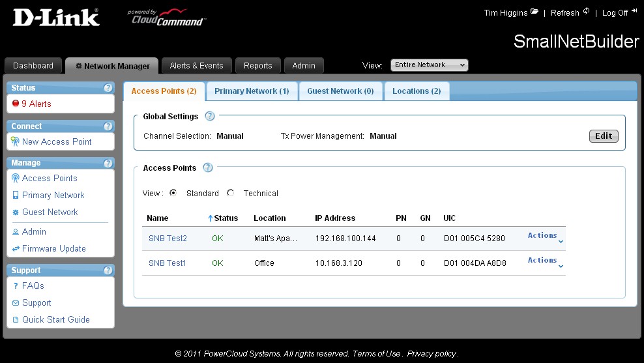Image resolution: width=644 pixels, height=363 pixels.
Task: Switch to the Primary Network (1) tab
Action: coord(252,91)
